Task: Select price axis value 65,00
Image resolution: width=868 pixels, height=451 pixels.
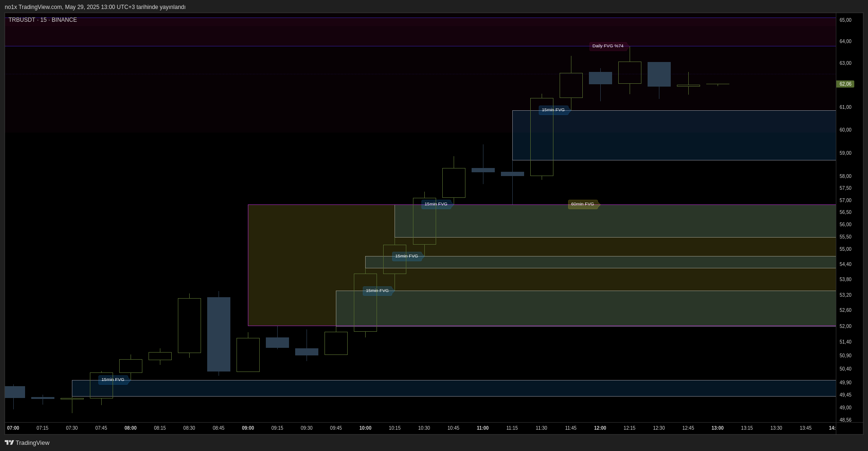Action: click(x=845, y=20)
